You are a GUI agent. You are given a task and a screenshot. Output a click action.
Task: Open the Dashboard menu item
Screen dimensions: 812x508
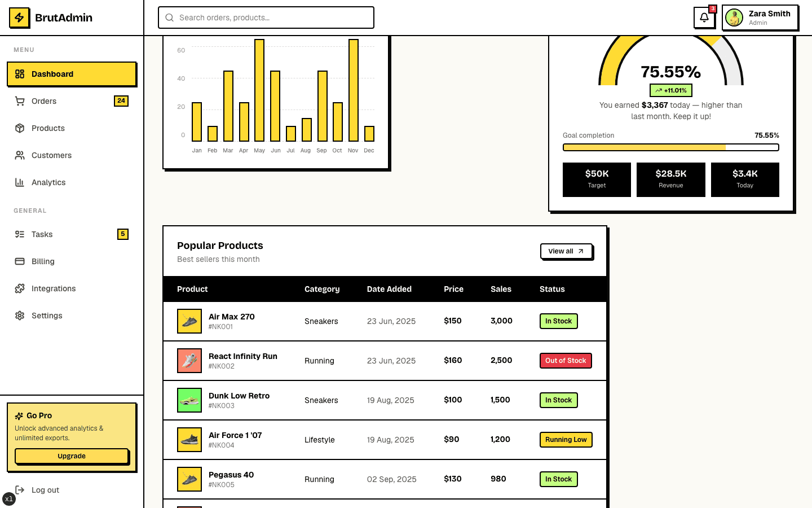pyautogui.click(x=72, y=74)
